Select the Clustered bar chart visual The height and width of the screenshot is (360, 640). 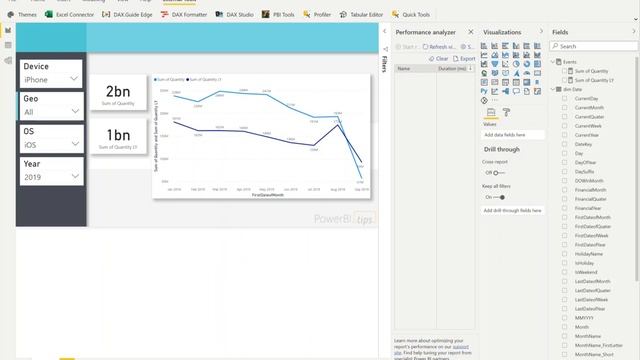point(505,46)
